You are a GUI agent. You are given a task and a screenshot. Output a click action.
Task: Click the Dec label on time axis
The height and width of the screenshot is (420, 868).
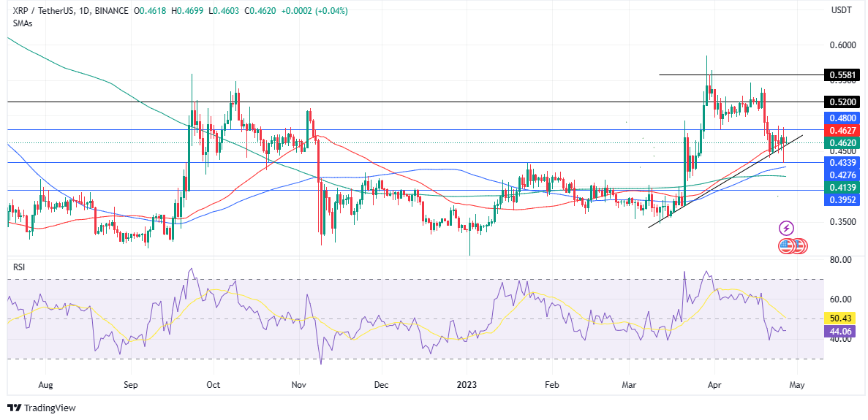coord(382,384)
